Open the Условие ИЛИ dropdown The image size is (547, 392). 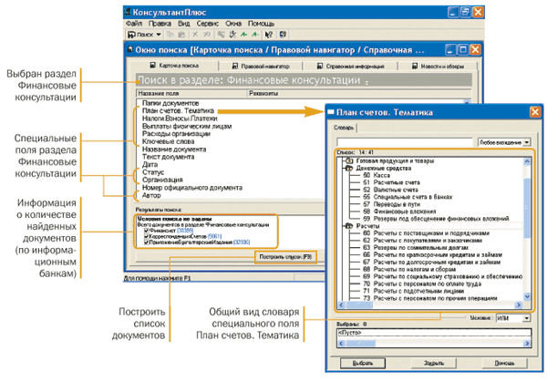coord(513,318)
